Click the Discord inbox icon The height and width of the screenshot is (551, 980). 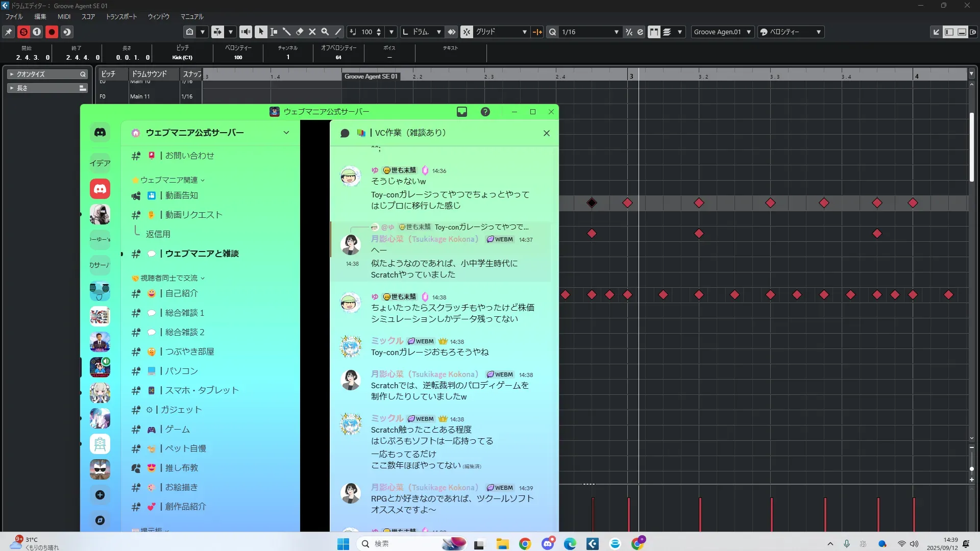(462, 112)
